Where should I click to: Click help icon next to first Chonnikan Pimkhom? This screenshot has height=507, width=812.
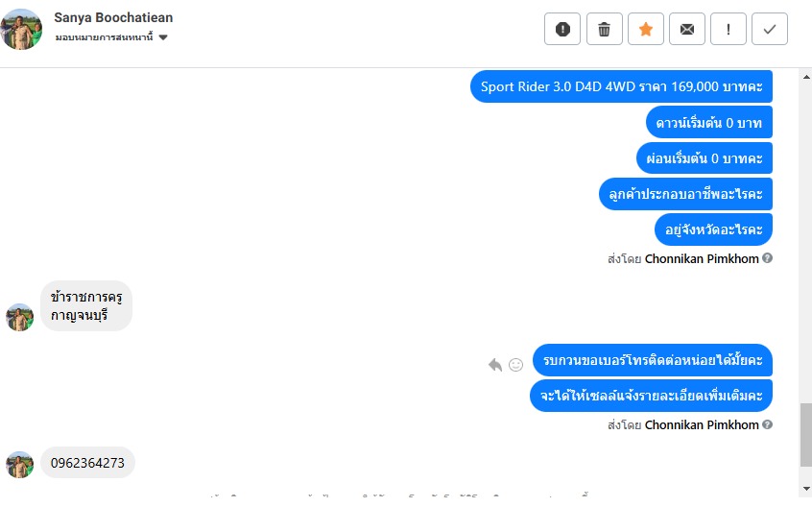coord(768,258)
